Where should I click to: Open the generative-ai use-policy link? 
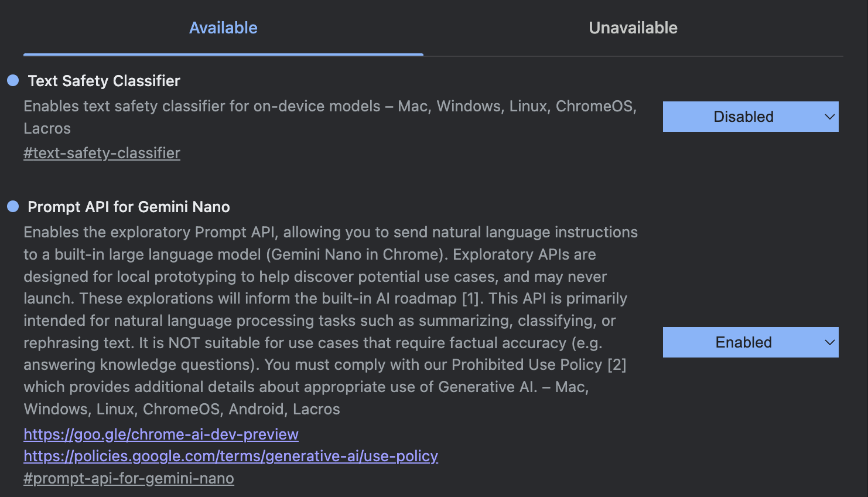231,456
